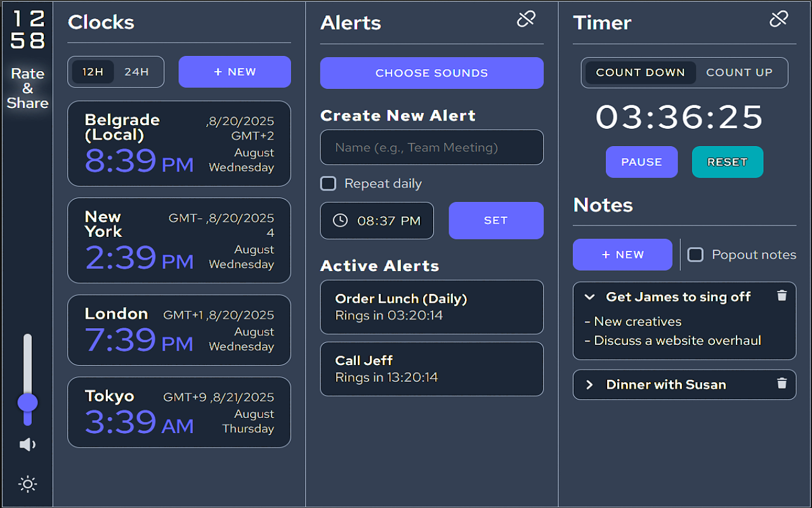Enable Popout notes
The image size is (812, 508).
coord(695,254)
